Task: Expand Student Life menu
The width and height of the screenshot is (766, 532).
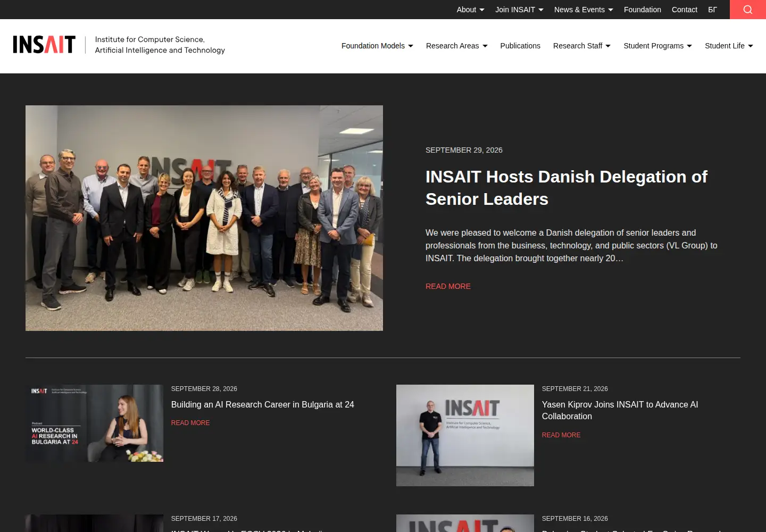Action: tap(729, 46)
